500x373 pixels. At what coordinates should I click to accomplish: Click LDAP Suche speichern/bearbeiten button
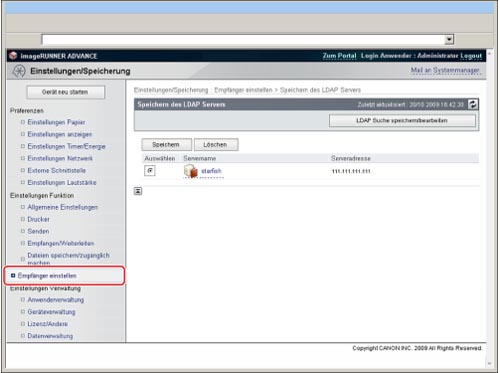click(x=402, y=121)
